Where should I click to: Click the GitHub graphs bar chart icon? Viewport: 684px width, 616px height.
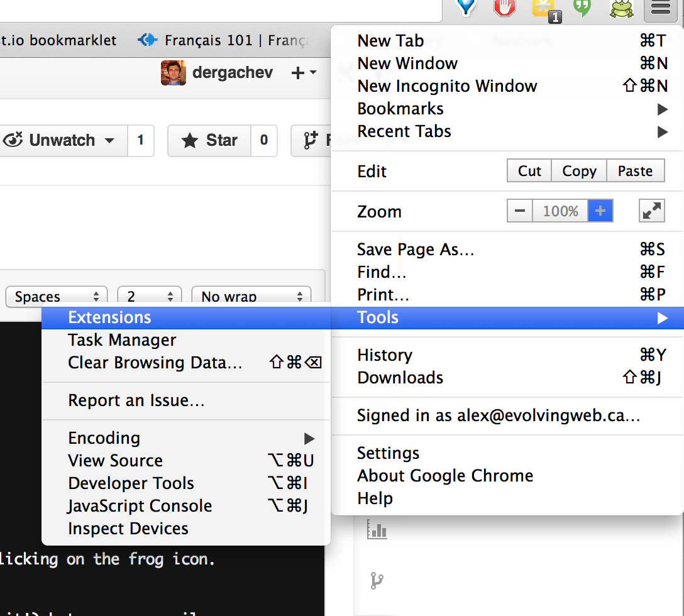(377, 529)
